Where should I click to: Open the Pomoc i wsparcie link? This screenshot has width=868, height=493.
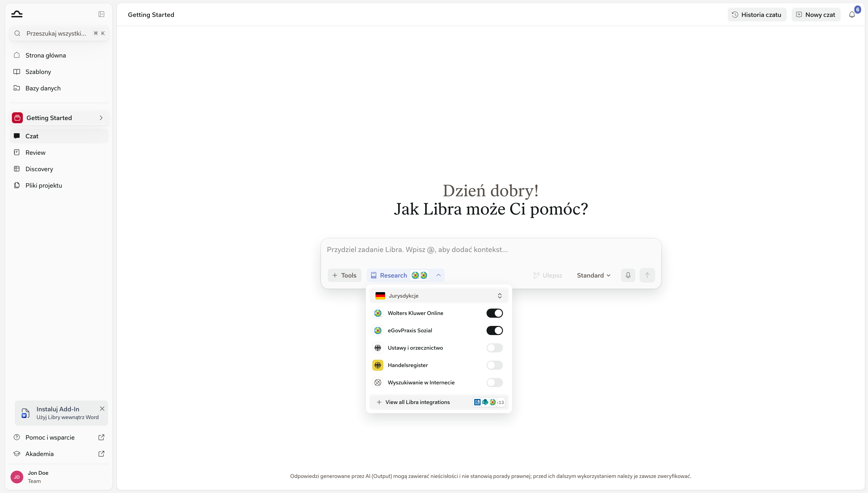point(59,437)
